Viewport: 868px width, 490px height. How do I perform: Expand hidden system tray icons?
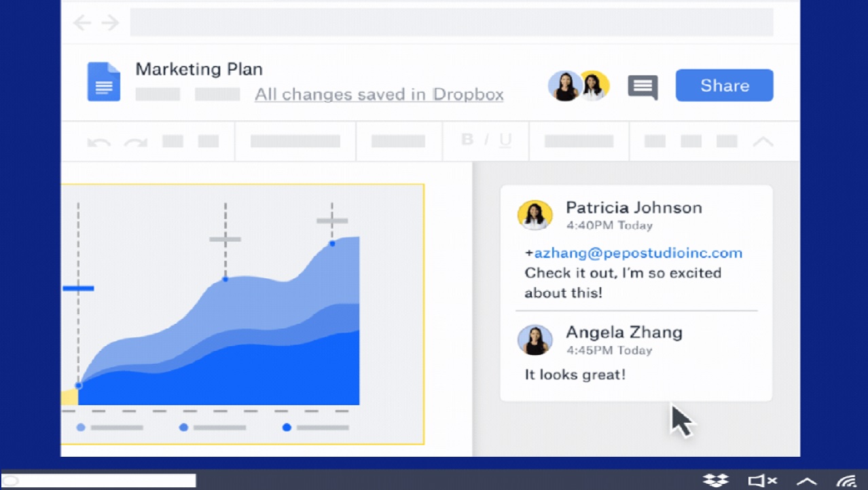pos(806,480)
